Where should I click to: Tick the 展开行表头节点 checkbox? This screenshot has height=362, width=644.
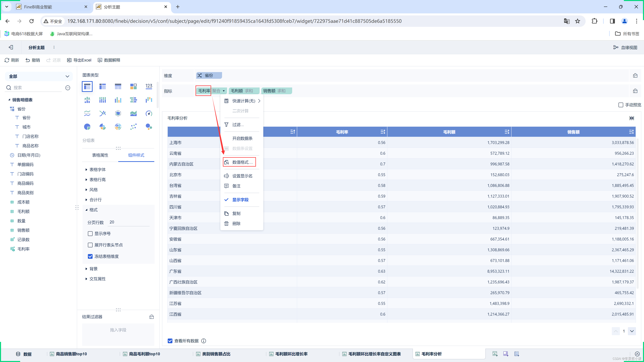(90, 245)
